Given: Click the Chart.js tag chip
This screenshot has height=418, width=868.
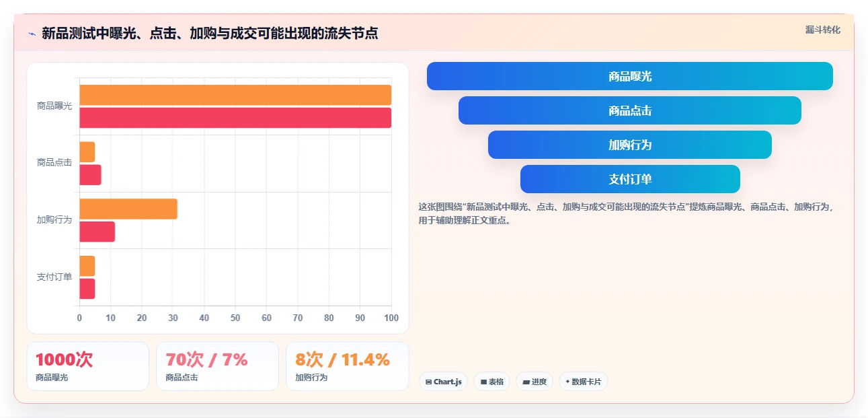Looking at the screenshot, I should 443,382.
